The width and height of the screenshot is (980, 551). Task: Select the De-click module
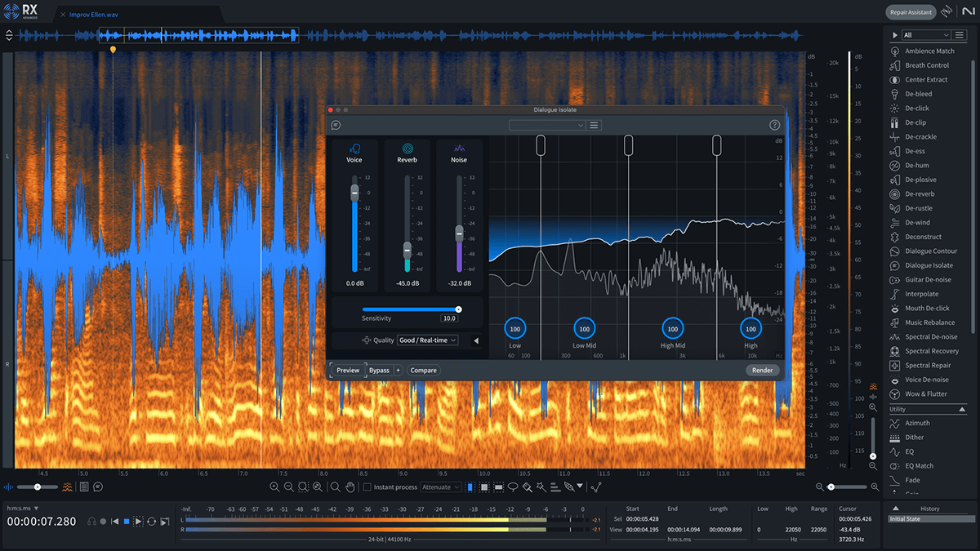[x=909, y=109]
